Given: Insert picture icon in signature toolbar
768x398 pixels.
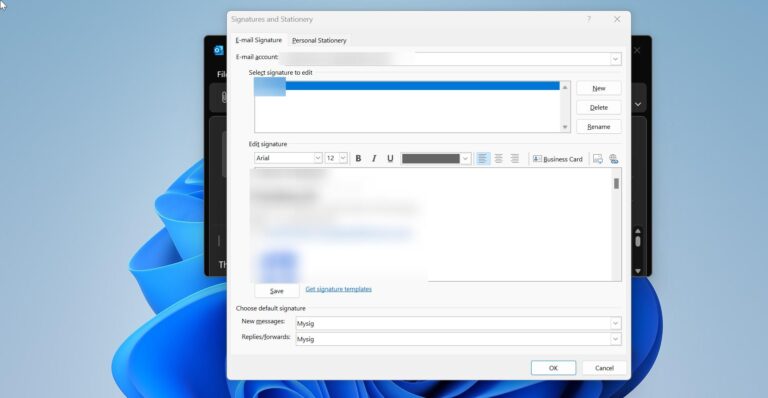Looking at the screenshot, I should [x=598, y=159].
